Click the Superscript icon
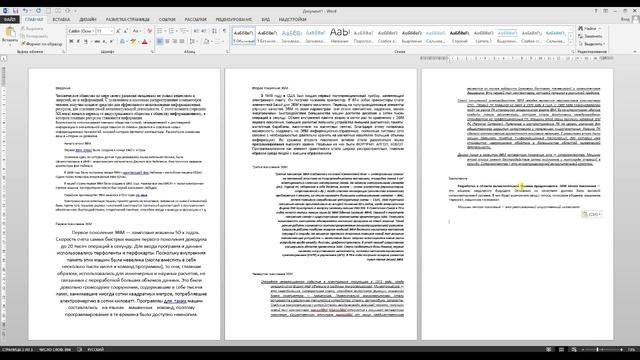The image size is (640, 360). (111, 42)
